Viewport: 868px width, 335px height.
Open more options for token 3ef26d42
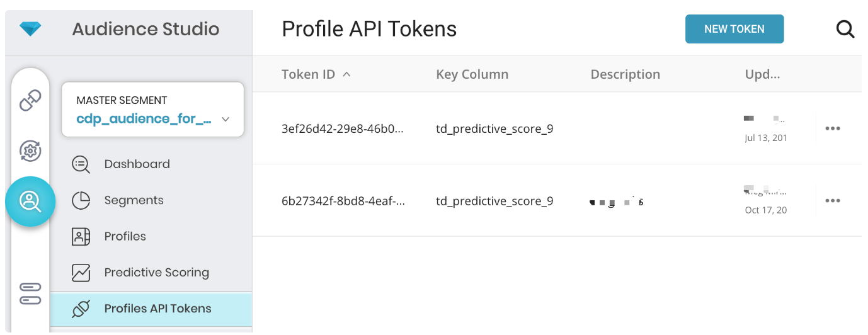tap(833, 128)
